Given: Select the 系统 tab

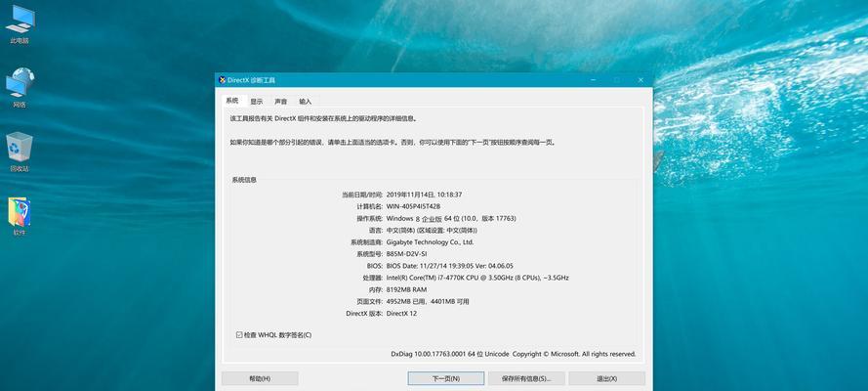Looking at the screenshot, I should tap(232, 101).
